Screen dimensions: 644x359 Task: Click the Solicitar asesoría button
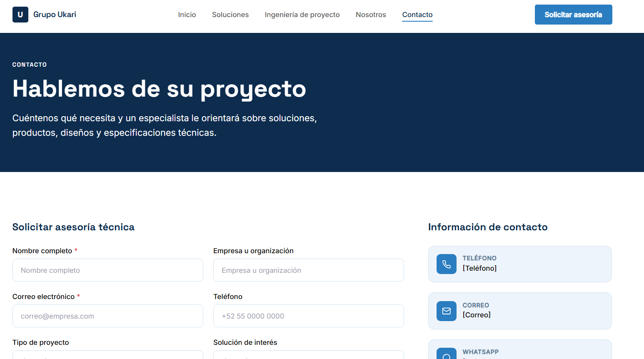[574, 15]
